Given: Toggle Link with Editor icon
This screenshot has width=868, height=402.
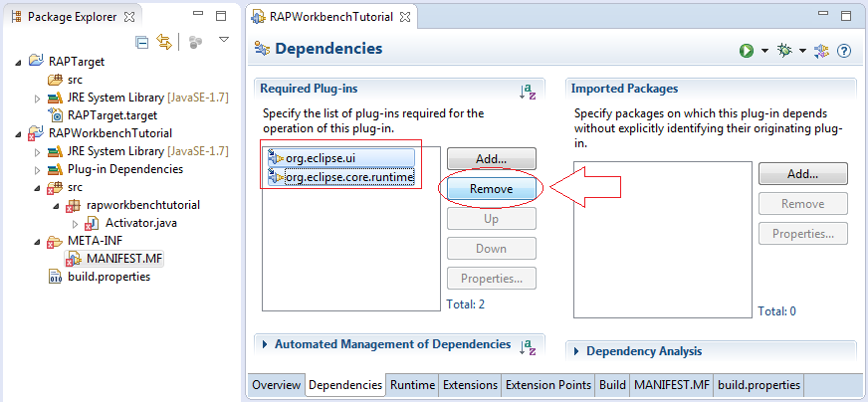Looking at the screenshot, I should click(x=164, y=42).
